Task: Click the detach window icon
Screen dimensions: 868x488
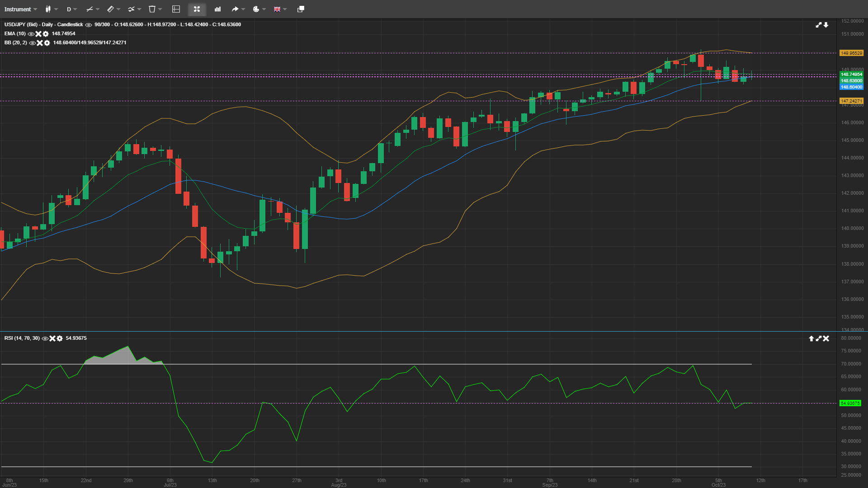Action: point(301,9)
